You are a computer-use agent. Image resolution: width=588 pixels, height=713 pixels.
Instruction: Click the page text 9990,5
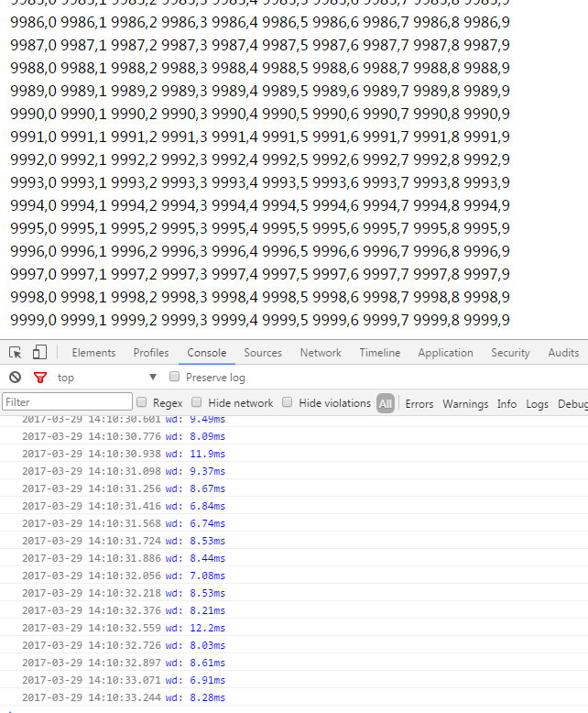pos(285,115)
